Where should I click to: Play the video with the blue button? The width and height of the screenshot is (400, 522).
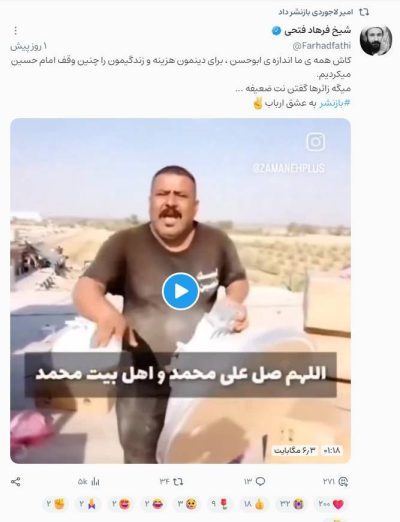pos(181,291)
